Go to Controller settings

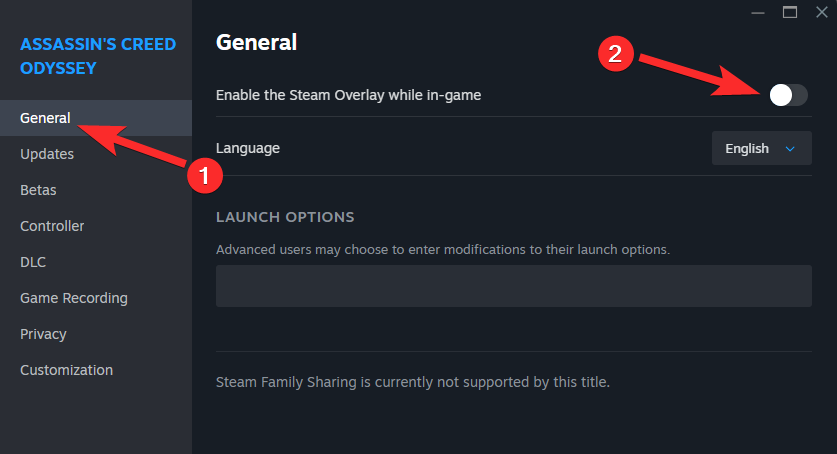click(52, 226)
